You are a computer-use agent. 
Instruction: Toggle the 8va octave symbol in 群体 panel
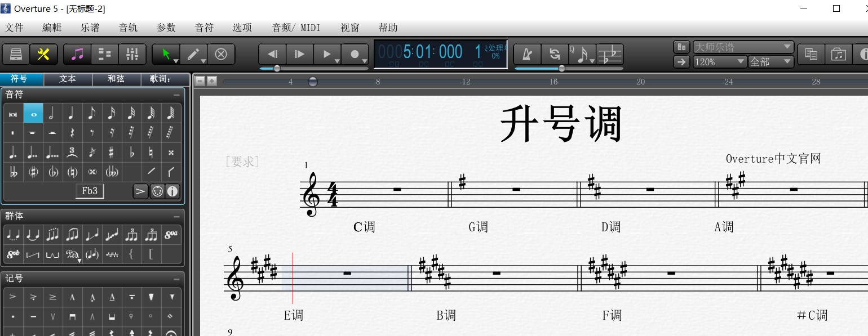click(x=170, y=234)
